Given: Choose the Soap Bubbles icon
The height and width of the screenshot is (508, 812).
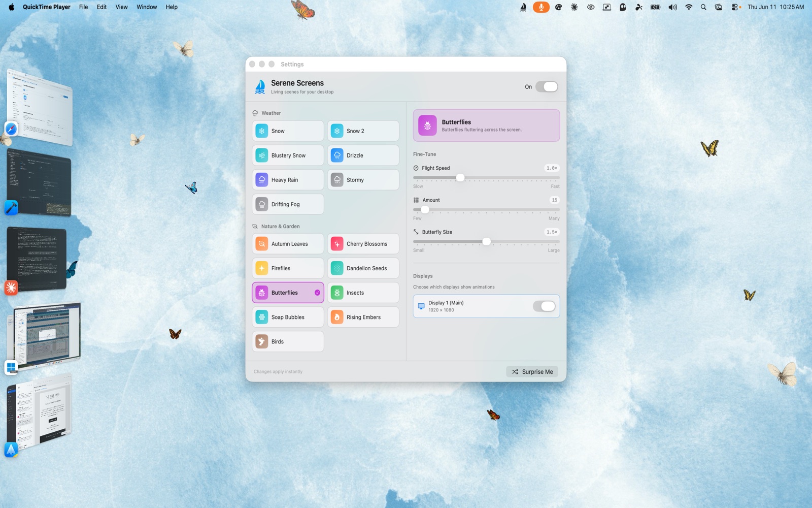Looking at the screenshot, I should (x=262, y=317).
